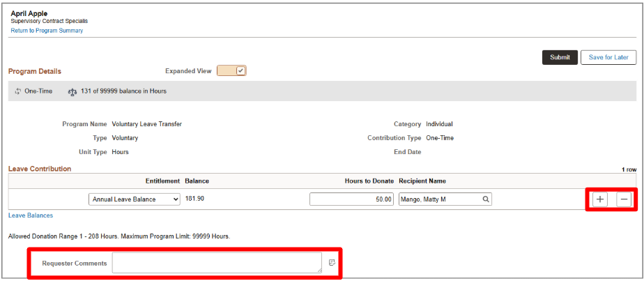Open the Leave Balances link
The height and width of the screenshot is (281, 644).
(x=31, y=215)
